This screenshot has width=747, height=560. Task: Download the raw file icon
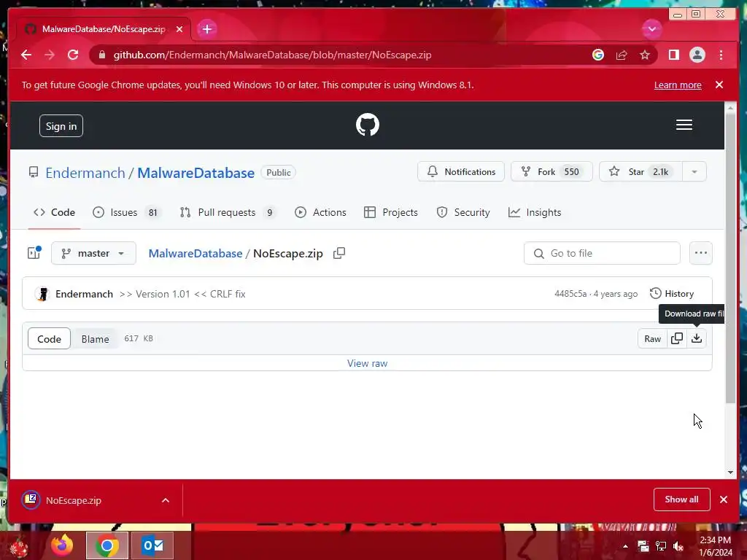click(x=697, y=338)
